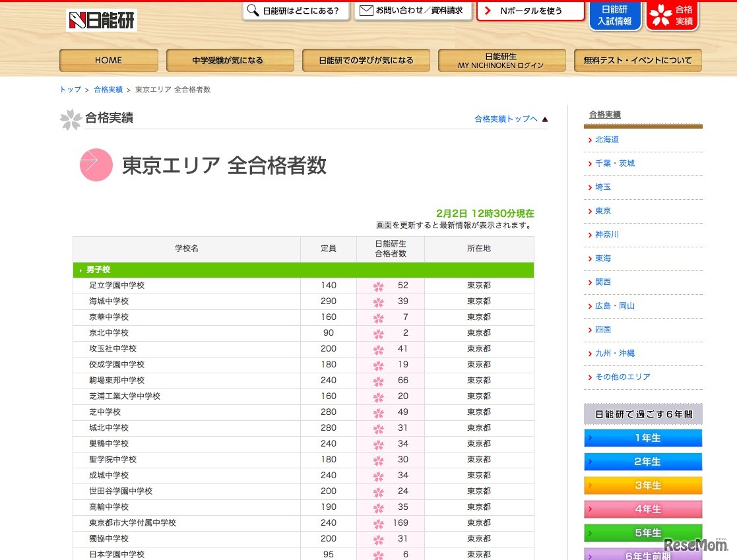
Task: Click the magnifying glass icon on 日能研はどこにある?
Action: (x=252, y=11)
